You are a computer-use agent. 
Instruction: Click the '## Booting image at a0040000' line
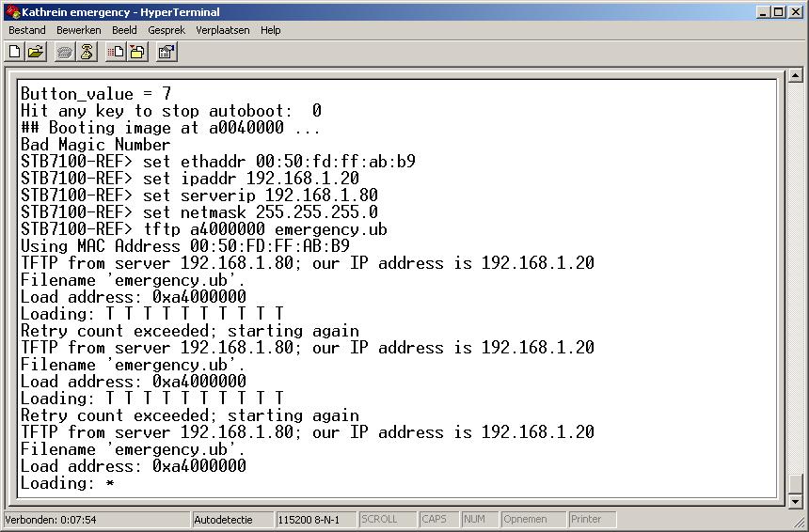171,127
